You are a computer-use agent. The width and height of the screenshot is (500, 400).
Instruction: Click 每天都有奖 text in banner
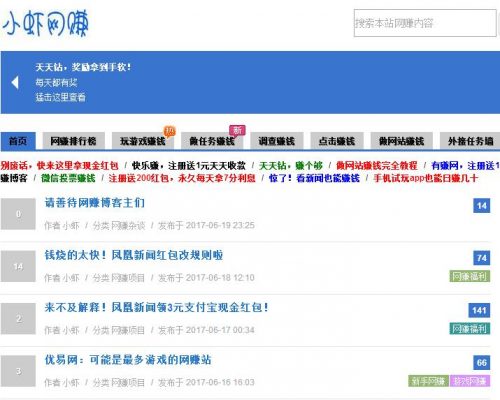click(56, 82)
